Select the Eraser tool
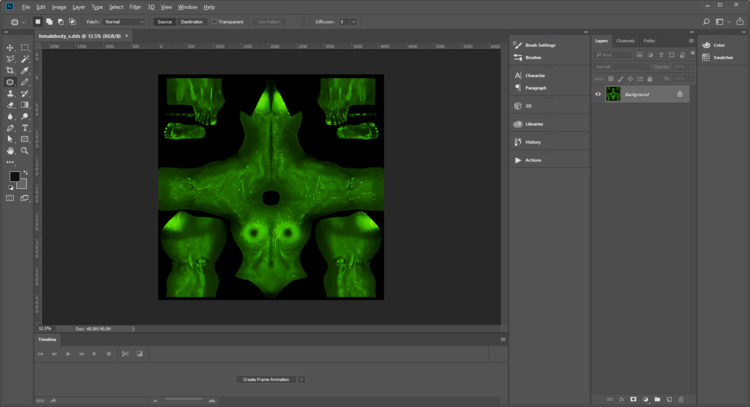750x407 pixels. (x=10, y=105)
